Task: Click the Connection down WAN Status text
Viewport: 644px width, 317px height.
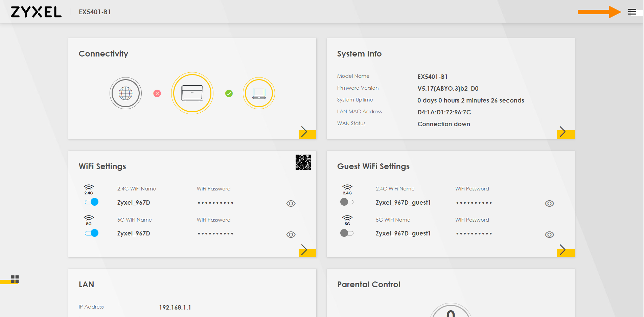Action: tap(443, 124)
